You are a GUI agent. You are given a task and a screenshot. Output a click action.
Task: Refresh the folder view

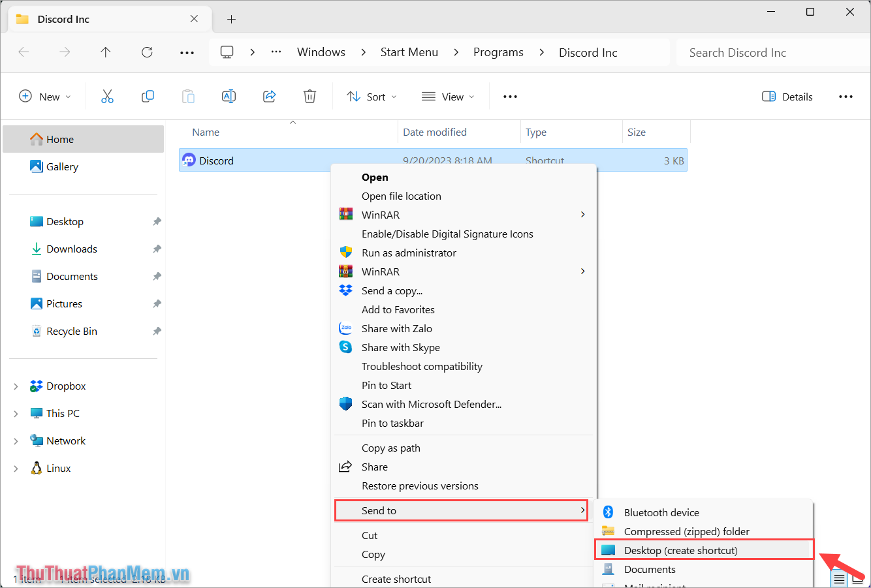click(x=146, y=52)
